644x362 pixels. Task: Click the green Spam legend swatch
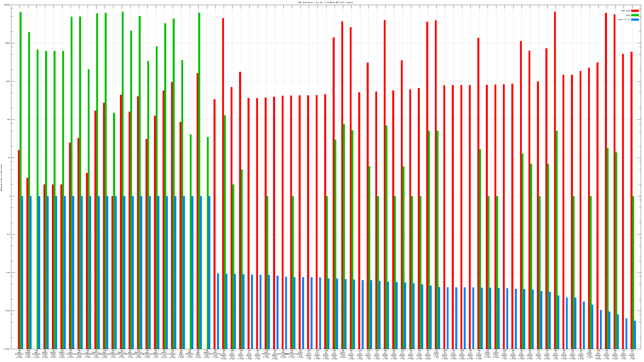pos(635,15)
